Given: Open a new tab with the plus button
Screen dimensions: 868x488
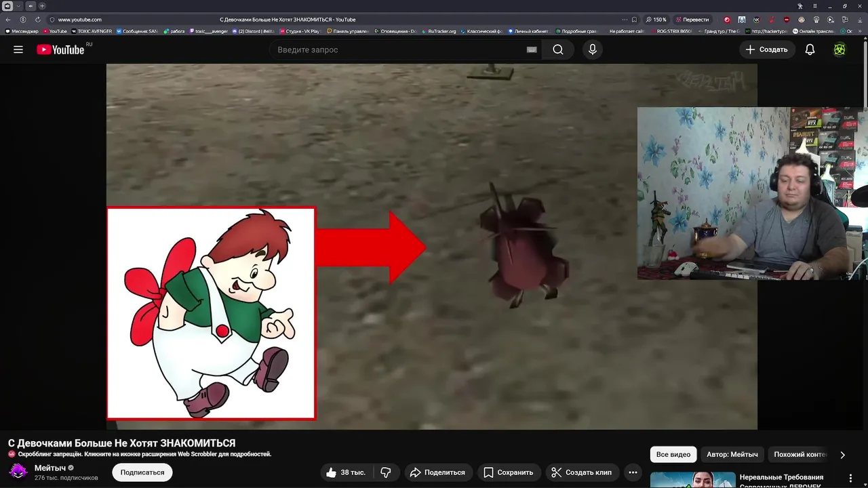Looking at the screenshot, I should [42, 6].
